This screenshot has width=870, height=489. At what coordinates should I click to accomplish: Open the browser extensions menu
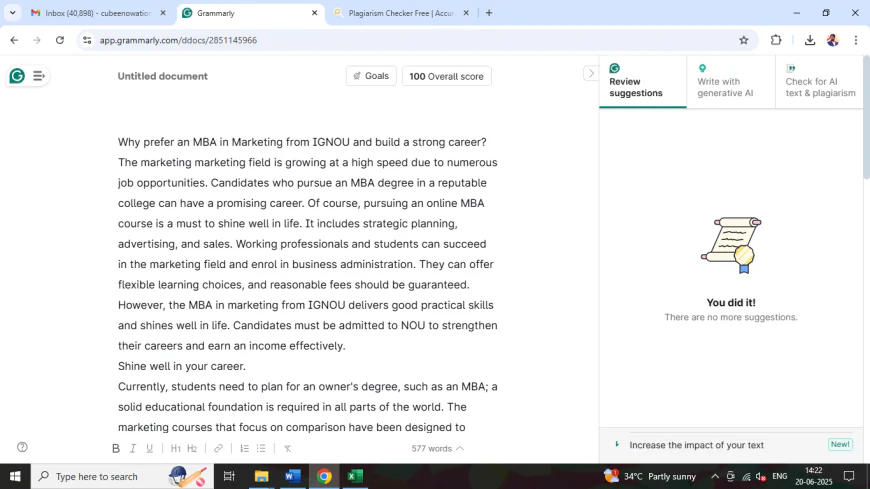(x=776, y=40)
